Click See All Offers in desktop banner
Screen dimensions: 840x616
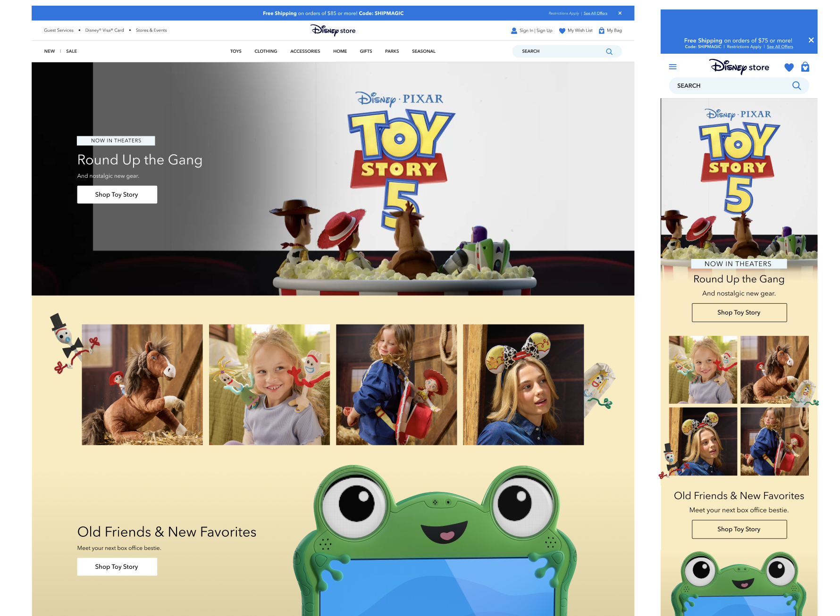596,13
